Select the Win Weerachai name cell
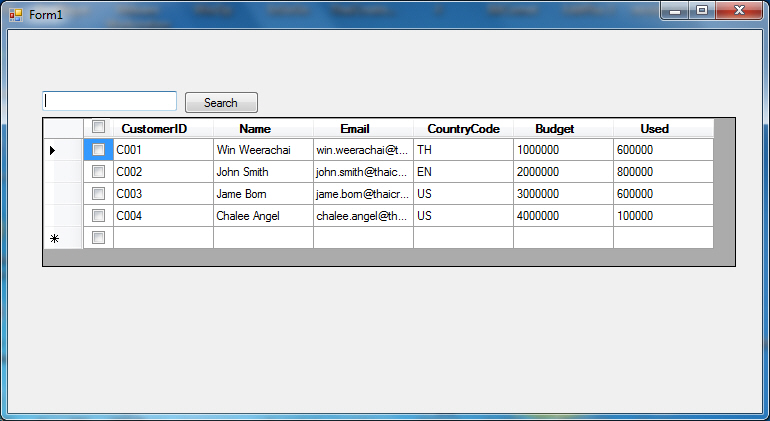Image resolution: width=770 pixels, height=421 pixels. [x=263, y=150]
